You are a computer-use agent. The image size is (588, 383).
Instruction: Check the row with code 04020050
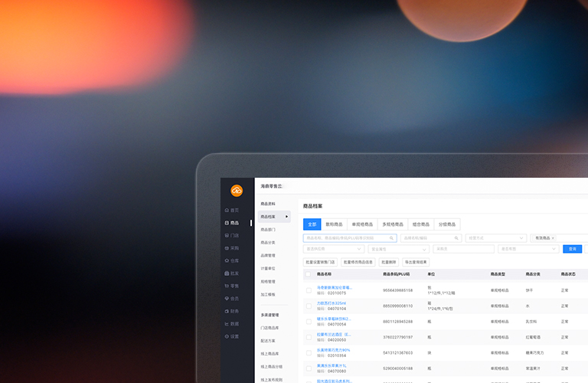pos(309,337)
